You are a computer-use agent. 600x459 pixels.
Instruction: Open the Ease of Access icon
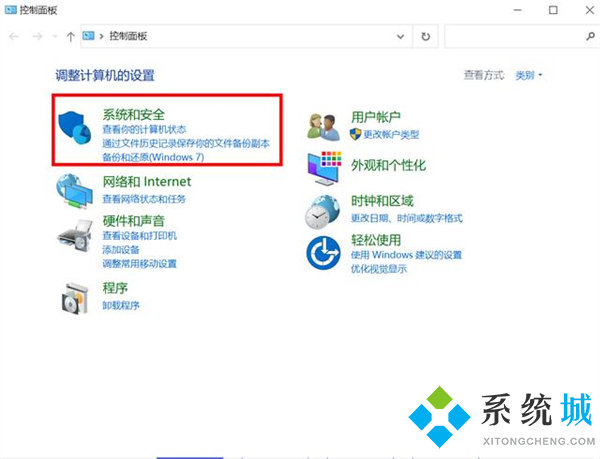click(x=323, y=253)
